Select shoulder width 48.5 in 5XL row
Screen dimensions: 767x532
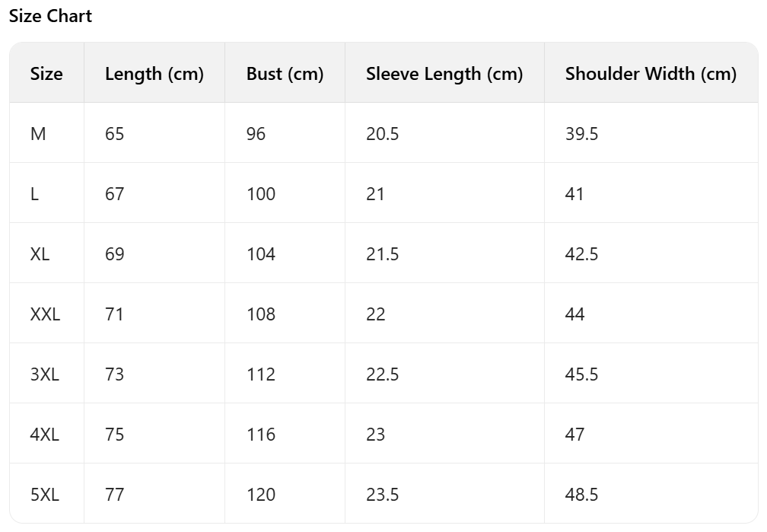point(582,495)
